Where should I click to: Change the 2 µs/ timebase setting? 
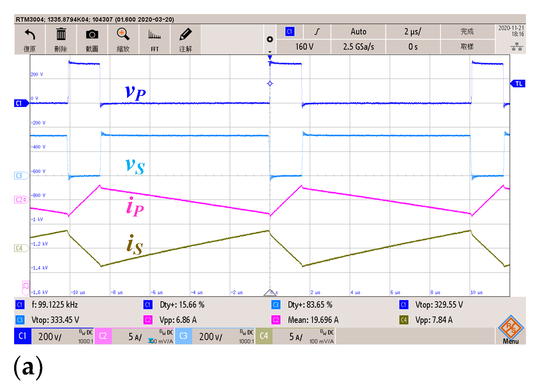(413, 32)
